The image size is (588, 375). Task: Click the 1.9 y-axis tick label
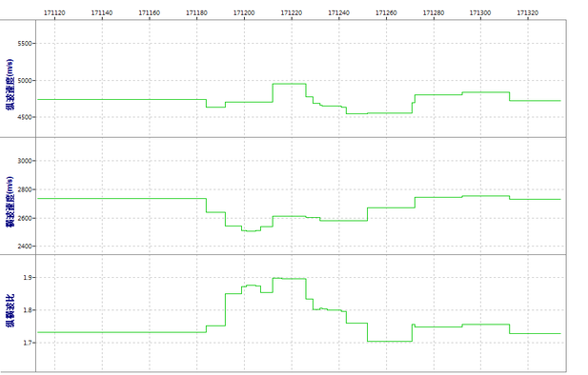tap(28, 278)
